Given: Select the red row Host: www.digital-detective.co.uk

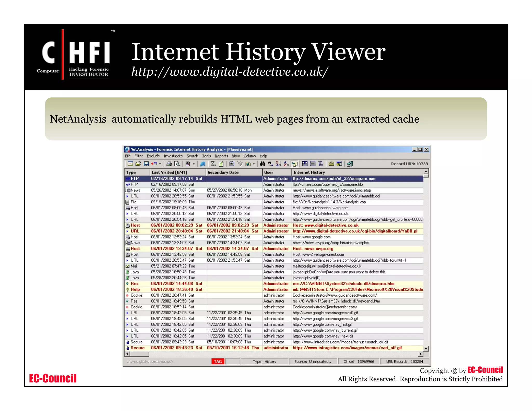Looking at the screenshot, I should (274, 225).
